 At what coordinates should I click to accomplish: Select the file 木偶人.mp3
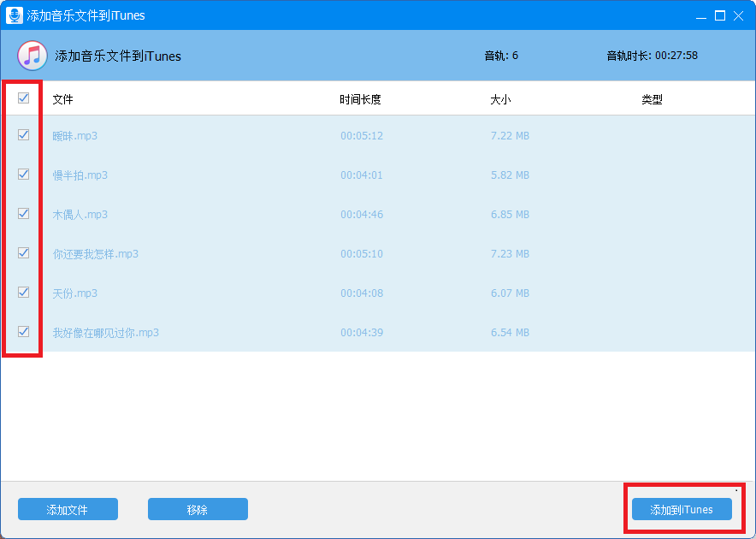pos(80,215)
